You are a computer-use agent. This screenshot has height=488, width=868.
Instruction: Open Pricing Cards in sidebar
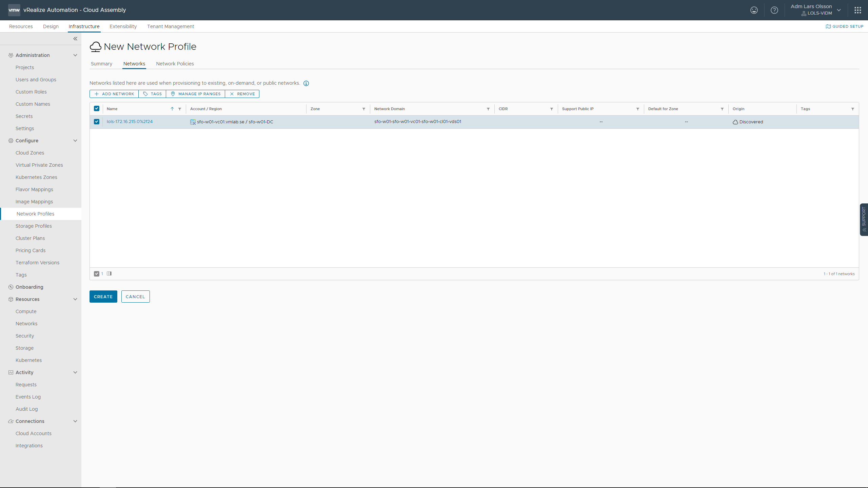pos(31,250)
